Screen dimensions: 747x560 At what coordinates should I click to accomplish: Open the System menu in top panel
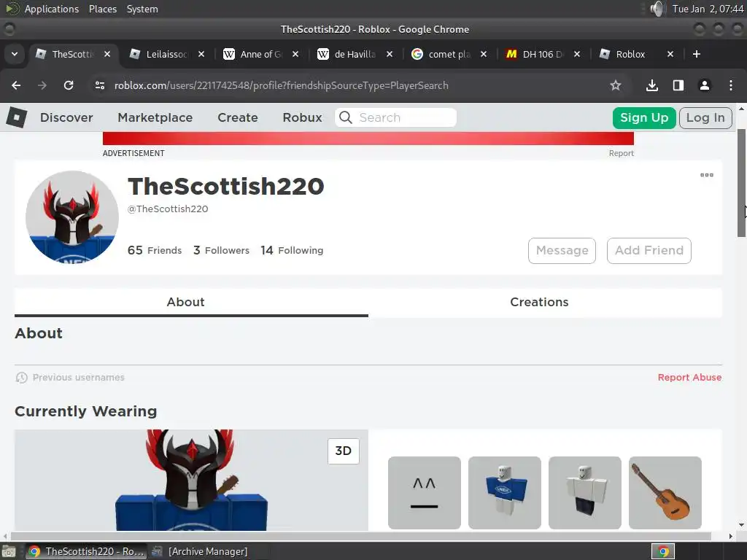point(142,9)
